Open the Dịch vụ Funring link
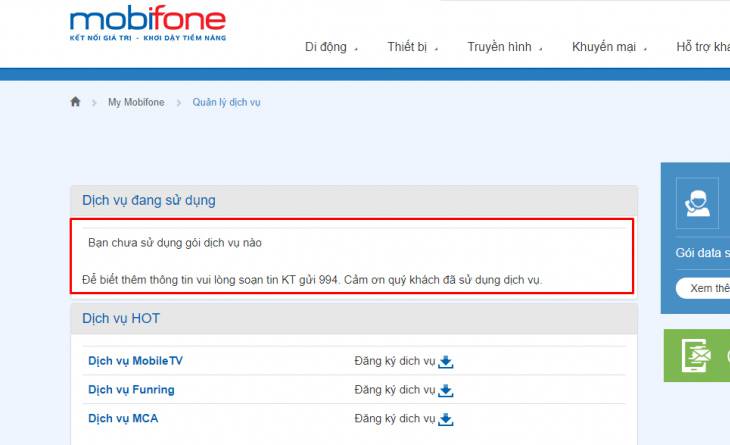Screen dimensions: 730x445 click(x=131, y=390)
